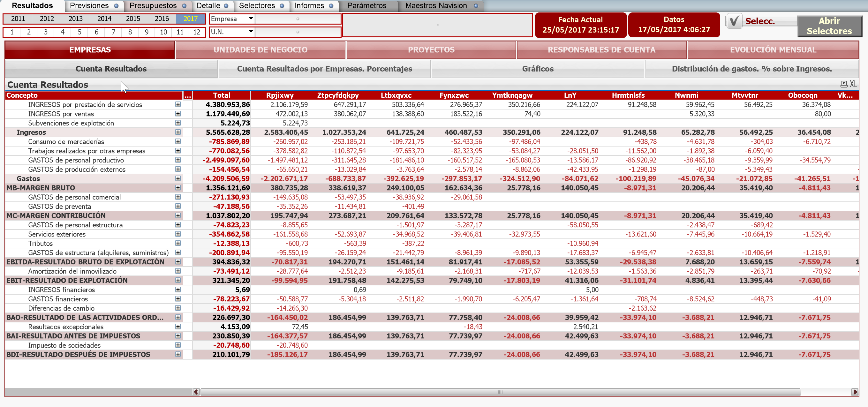Expand Trabajos realizados por otras empresas row
This screenshot has height=407, width=868.
tap(178, 151)
